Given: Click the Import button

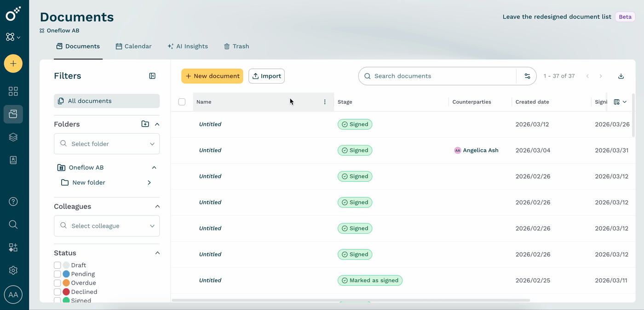Looking at the screenshot, I should (267, 76).
